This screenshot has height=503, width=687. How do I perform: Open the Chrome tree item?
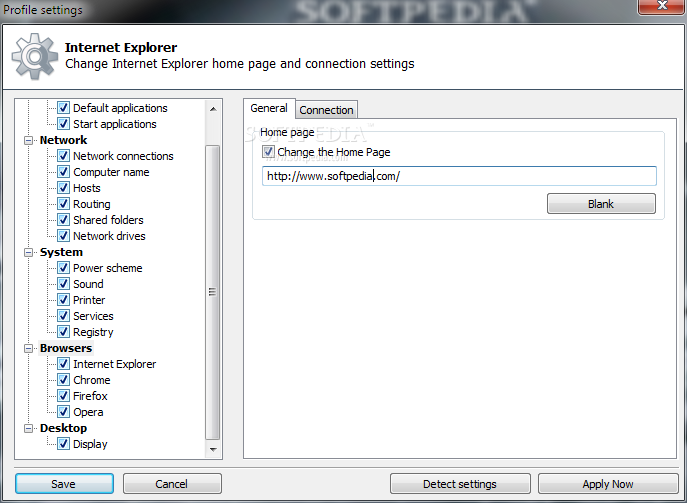tap(92, 380)
